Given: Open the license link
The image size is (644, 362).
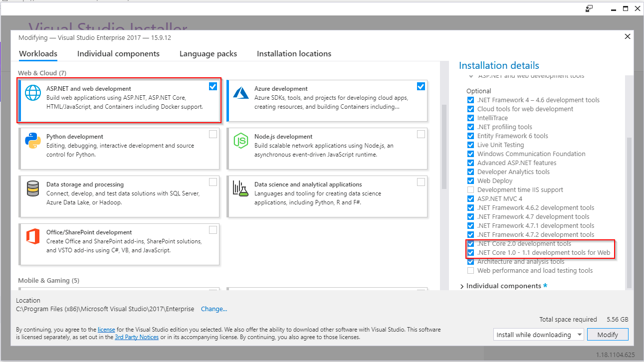Looking at the screenshot, I should click(x=106, y=330).
